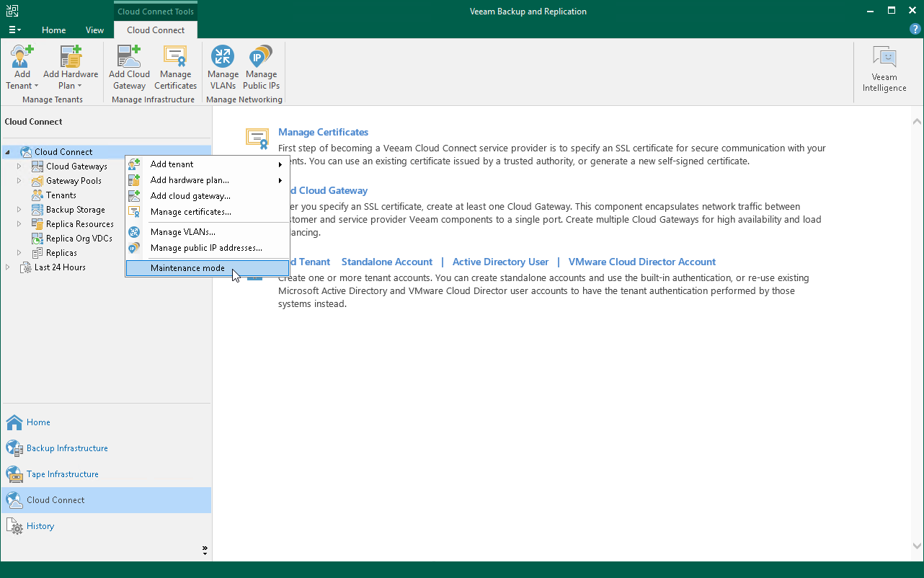Select Add cloud gateway in context menu
This screenshot has width=924, height=578.
click(x=208, y=196)
